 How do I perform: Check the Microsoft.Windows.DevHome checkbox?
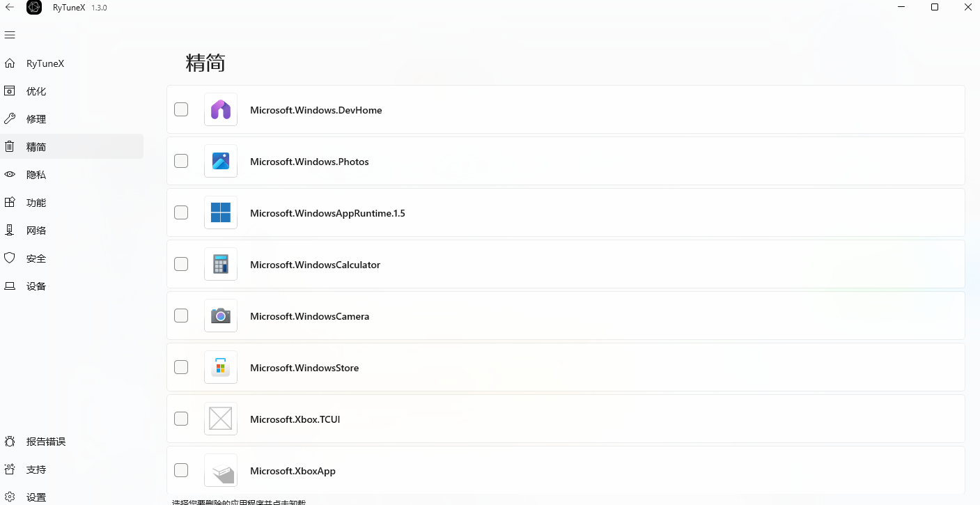click(x=181, y=109)
